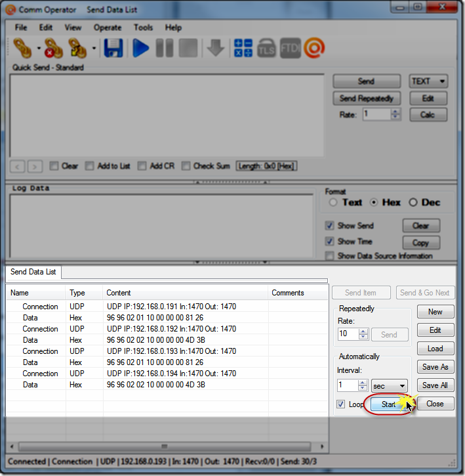Click the Start button for automatic sending
The width and height of the screenshot is (465, 476).
pos(389,404)
